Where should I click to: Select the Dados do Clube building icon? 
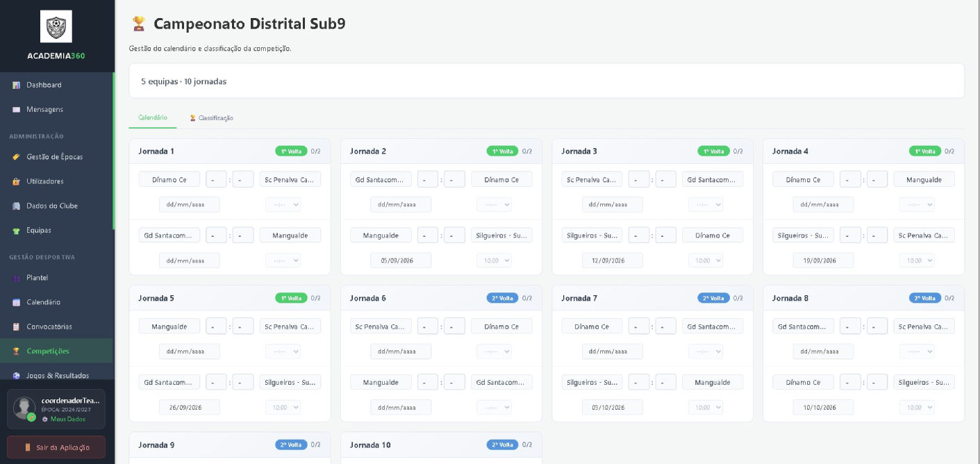(x=16, y=206)
